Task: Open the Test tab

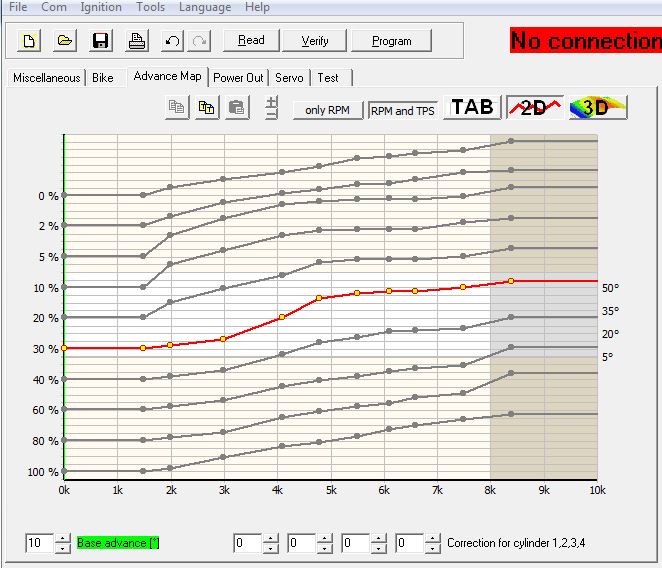Action: (x=328, y=78)
